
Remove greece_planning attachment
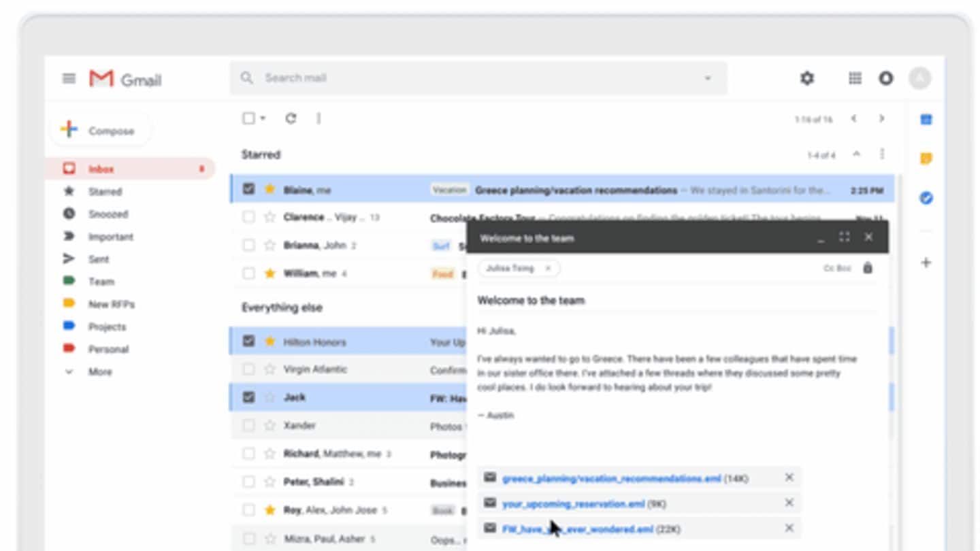pyautogui.click(x=789, y=478)
